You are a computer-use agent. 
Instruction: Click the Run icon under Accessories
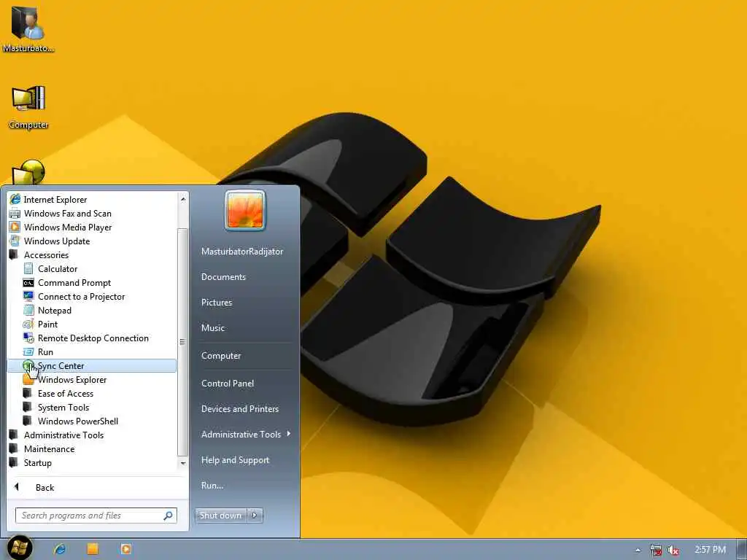(x=28, y=352)
